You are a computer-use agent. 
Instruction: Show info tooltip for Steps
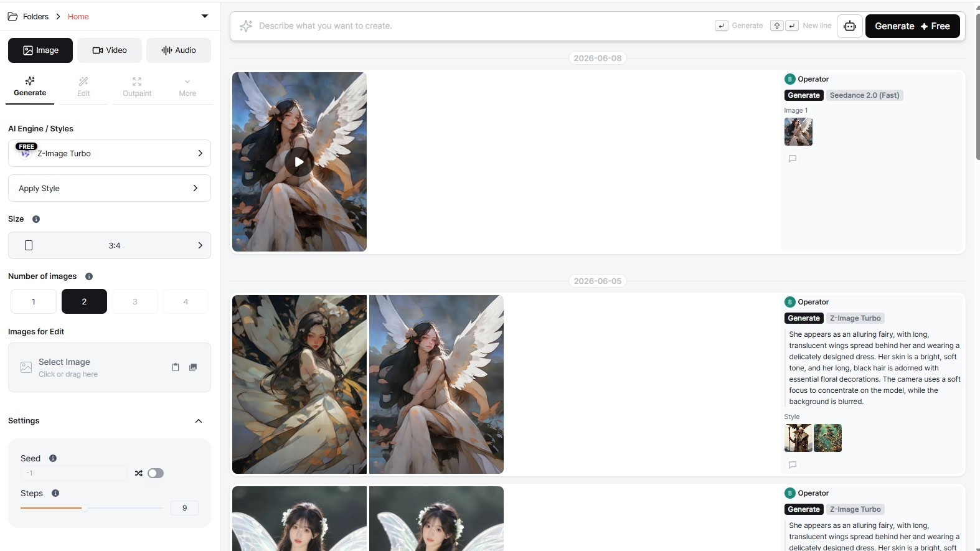pos(55,493)
